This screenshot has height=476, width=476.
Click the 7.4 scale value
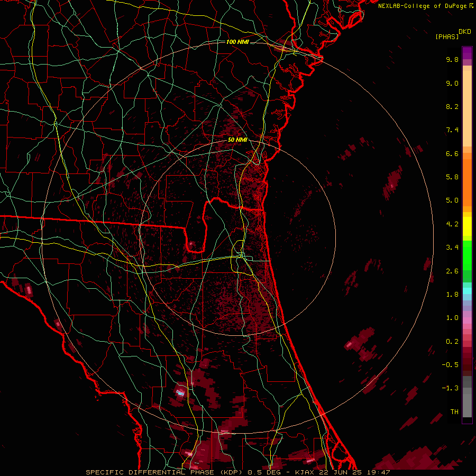[x=452, y=130]
